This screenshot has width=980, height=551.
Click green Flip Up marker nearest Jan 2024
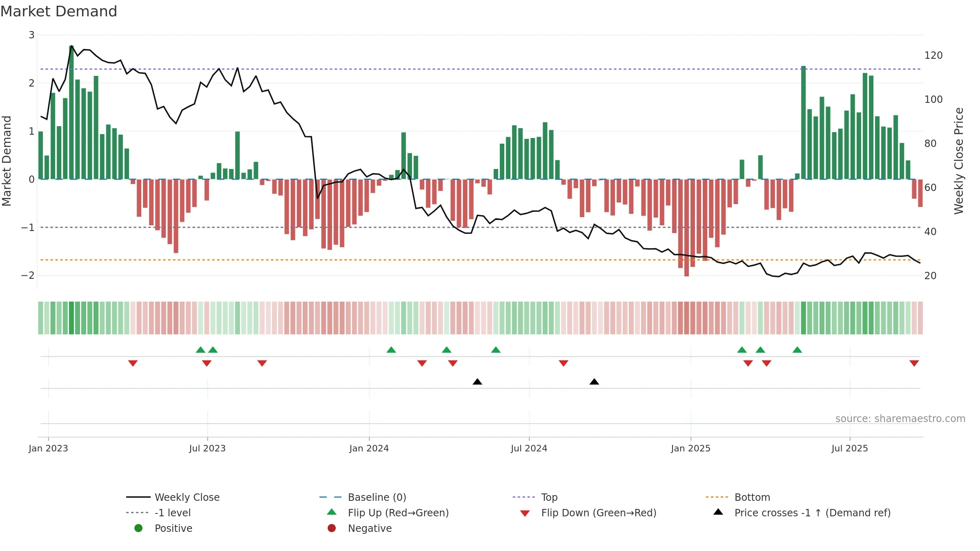point(391,350)
